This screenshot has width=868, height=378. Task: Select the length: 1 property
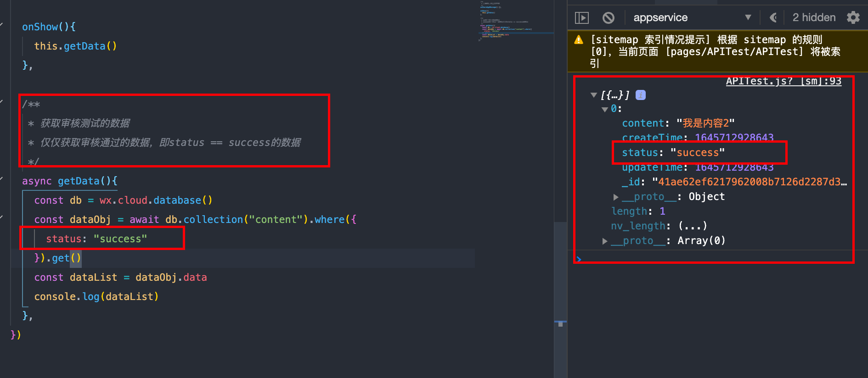click(638, 211)
